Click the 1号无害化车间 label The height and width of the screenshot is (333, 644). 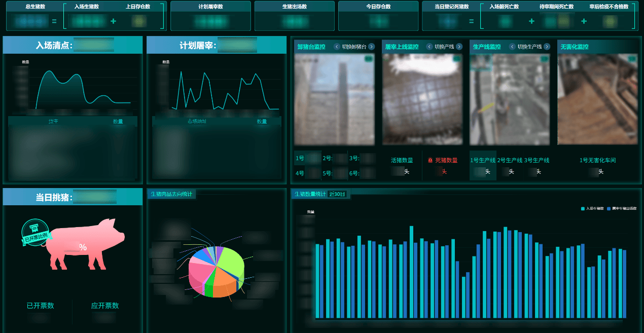point(597,160)
